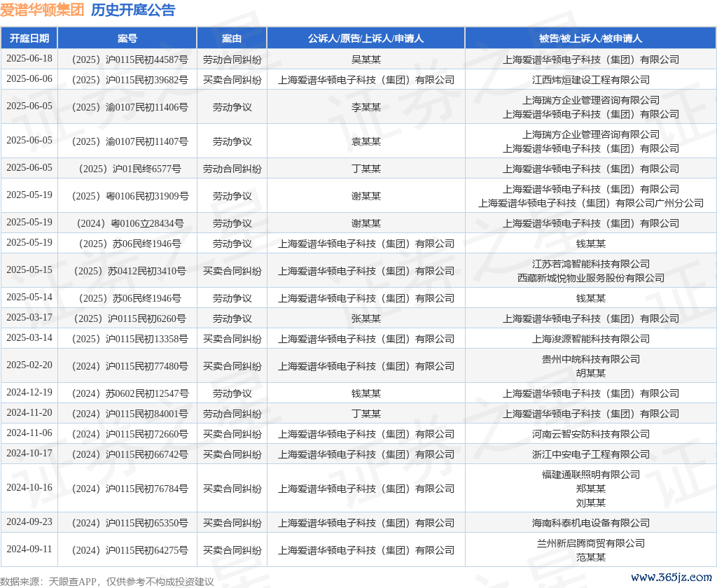
Task: Select case number 沪0115民初44587号
Action: 130,59
